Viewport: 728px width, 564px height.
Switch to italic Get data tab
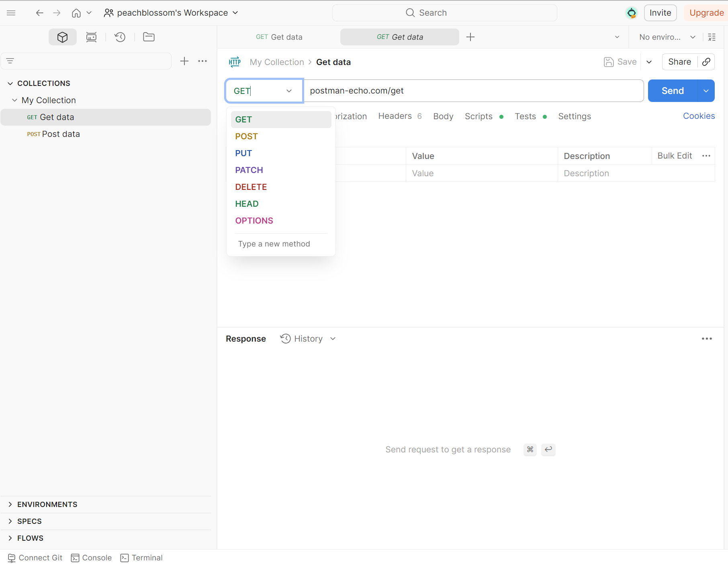click(400, 37)
